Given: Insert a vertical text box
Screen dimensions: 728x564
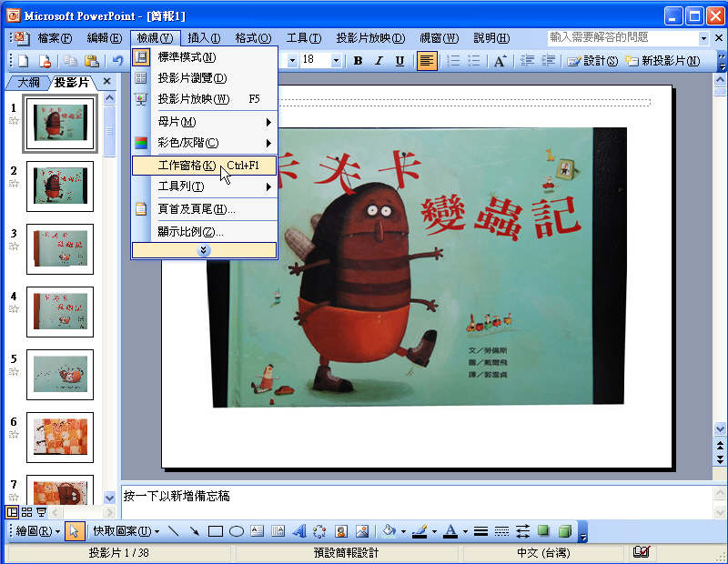Looking at the screenshot, I should (278, 531).
